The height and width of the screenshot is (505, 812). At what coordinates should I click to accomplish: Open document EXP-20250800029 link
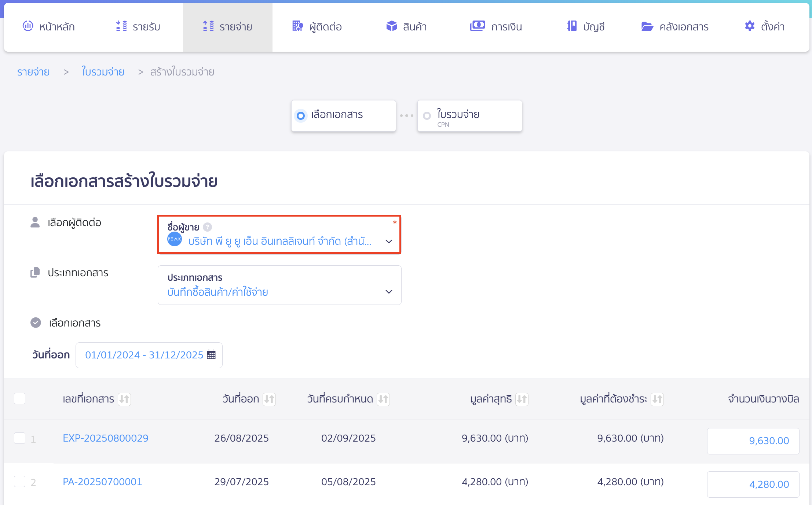click(106, 438)
